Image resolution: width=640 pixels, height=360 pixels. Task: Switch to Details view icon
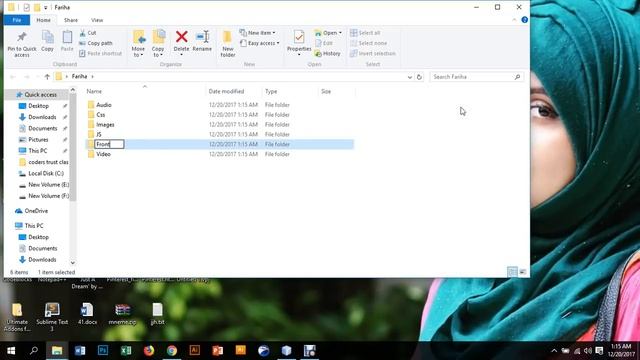[x=512, y=272]
